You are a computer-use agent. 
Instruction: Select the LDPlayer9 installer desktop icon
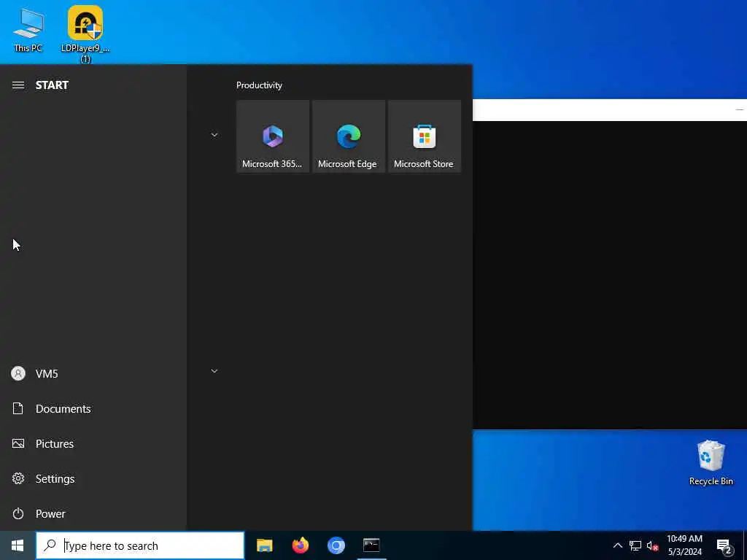tap(85, 34)
